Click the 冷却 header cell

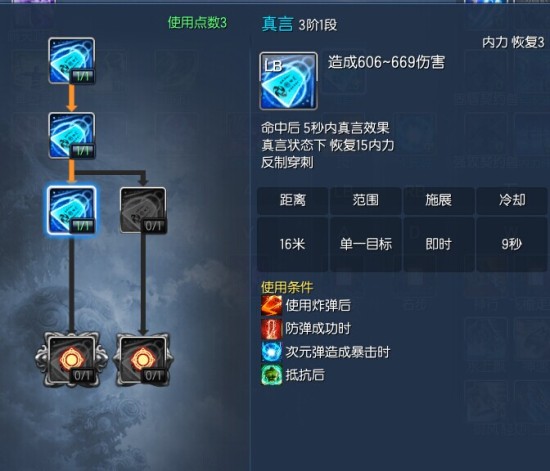(x=512, y=200)
